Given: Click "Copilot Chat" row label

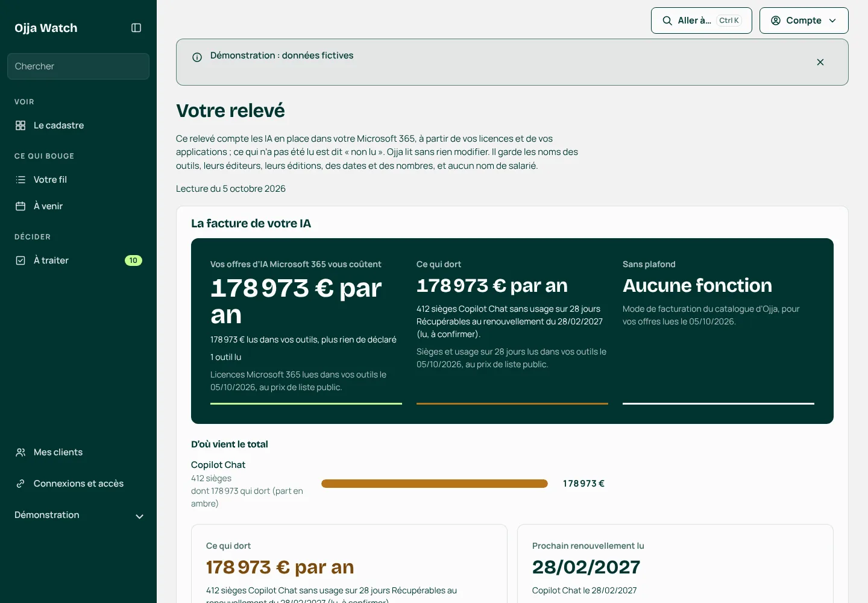Looking at the screenshot, I should 218,465.
